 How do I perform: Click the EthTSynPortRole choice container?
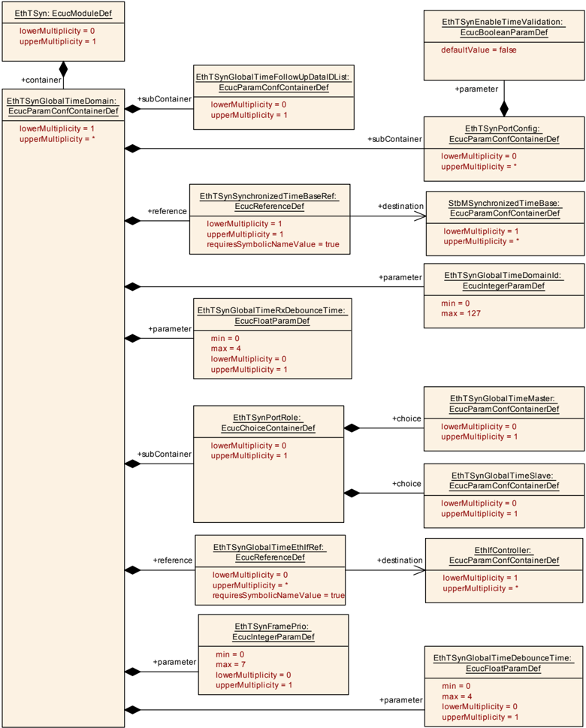click(268, 464)
